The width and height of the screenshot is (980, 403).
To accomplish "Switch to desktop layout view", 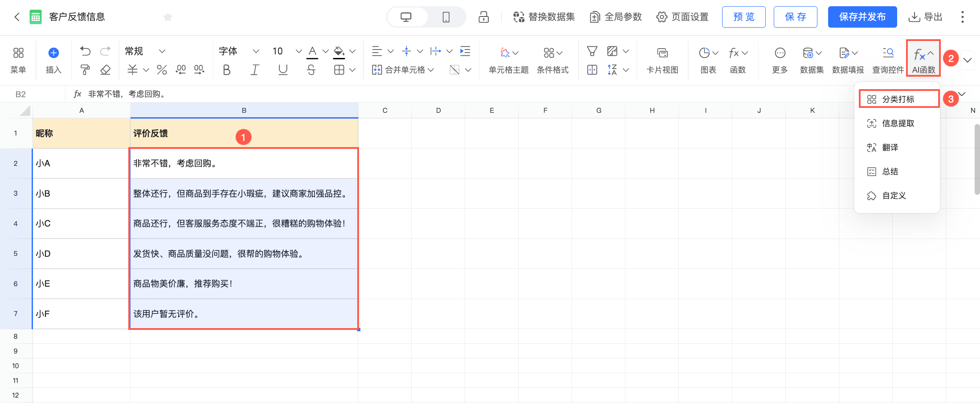I will coord(406,17).
